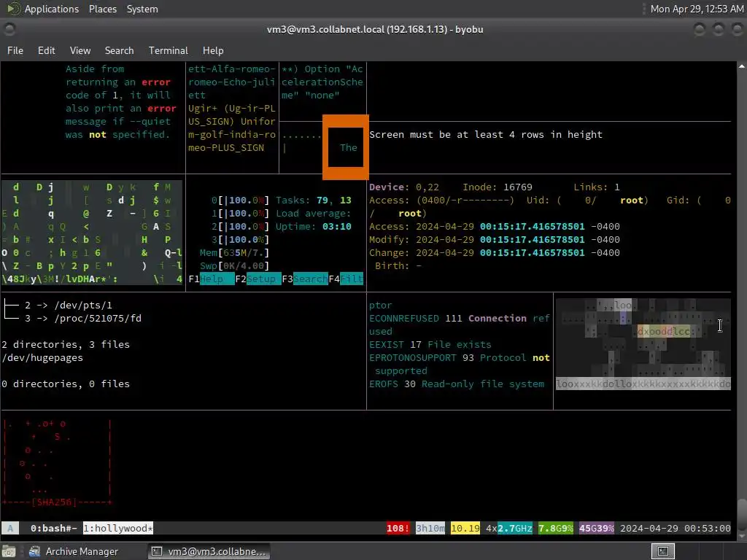747x560 pixels.
Task: Click the F3 Search label in htop
Action: pyautogui.click(x=305, y=279)
